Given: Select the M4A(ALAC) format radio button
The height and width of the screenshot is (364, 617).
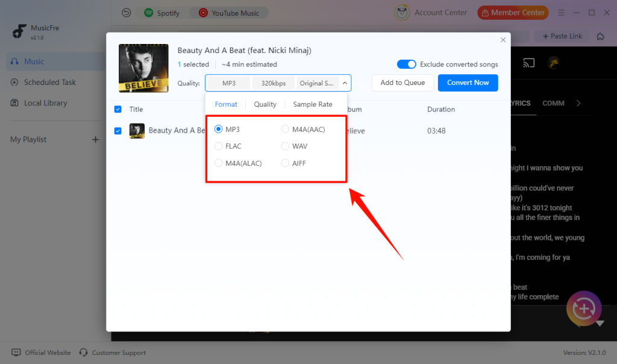Looking at the screenshot, I should pyautogui.click(x=218, y=163).
